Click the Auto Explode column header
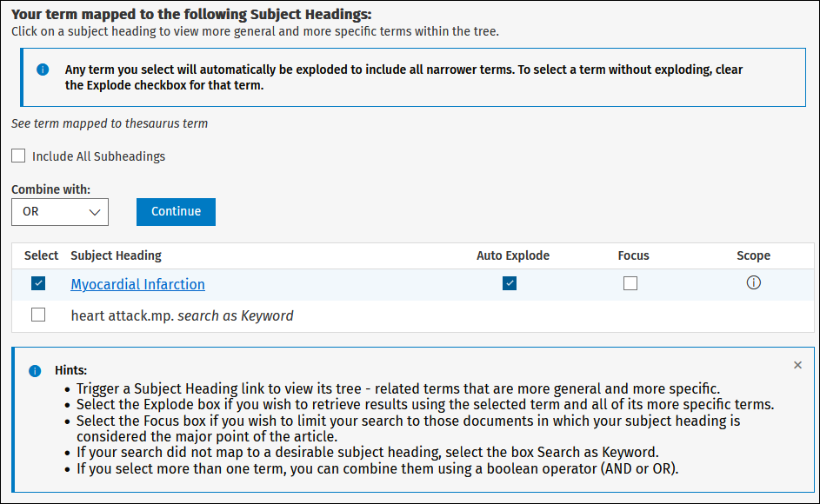Viewport: 820px width, 504px height. [x=512, y=255]
